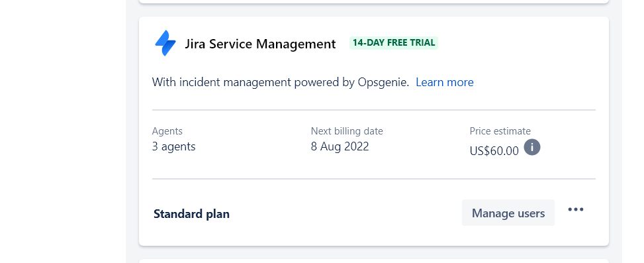Click the 3 agents value
Screen dimensions: 644x263
(173, 146)
